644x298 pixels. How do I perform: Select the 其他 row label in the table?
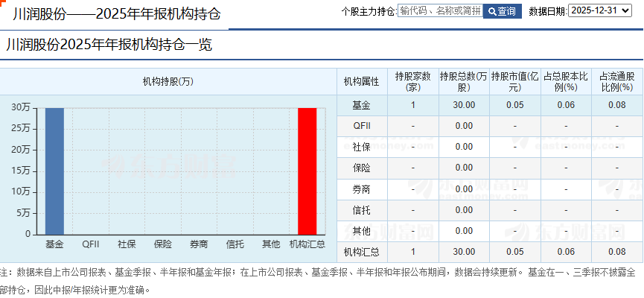tap(361, 231)
